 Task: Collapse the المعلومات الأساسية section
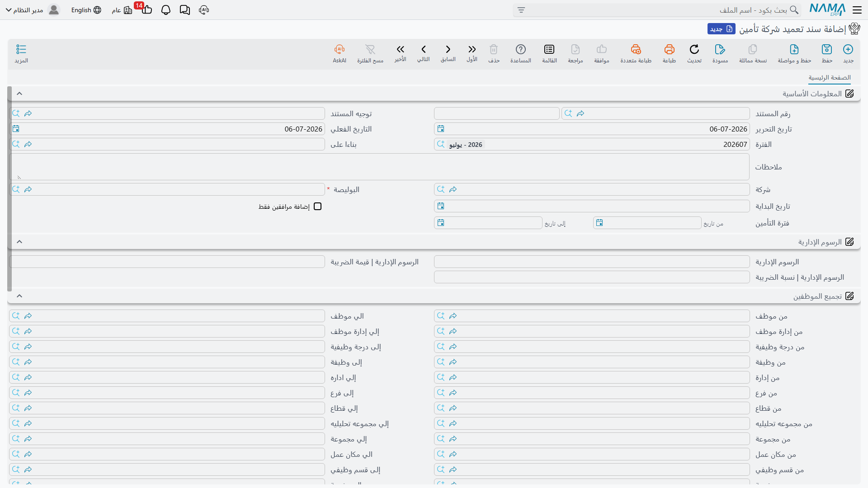(19, 94)
